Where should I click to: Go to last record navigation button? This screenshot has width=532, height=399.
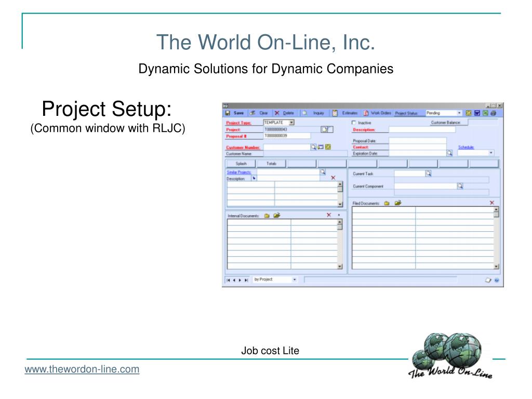point(246,280)
